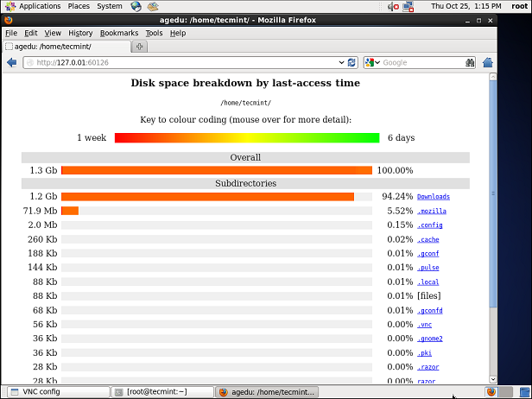Click the site identity icon in URL bar

[30, 62]
